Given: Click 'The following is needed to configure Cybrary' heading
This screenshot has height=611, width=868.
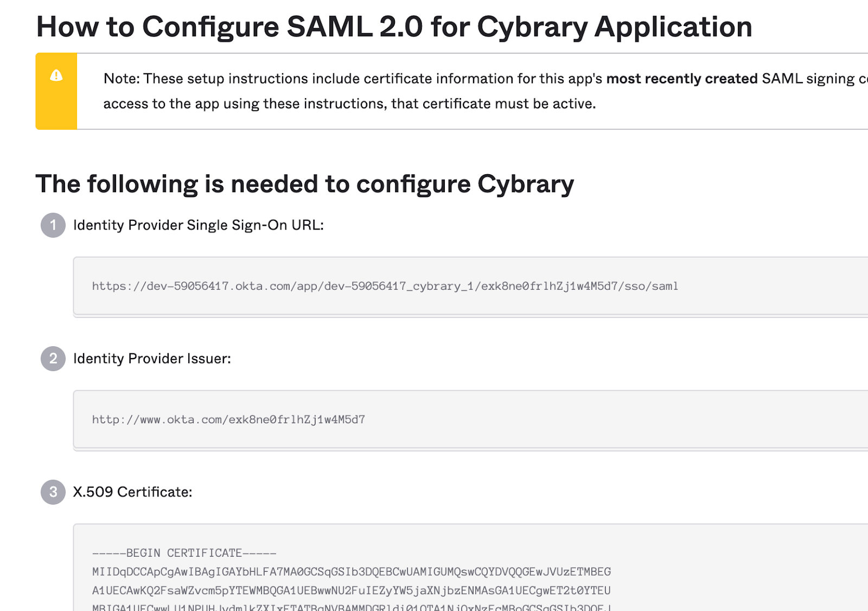Looking at the screenshot, I should point(305,184).
